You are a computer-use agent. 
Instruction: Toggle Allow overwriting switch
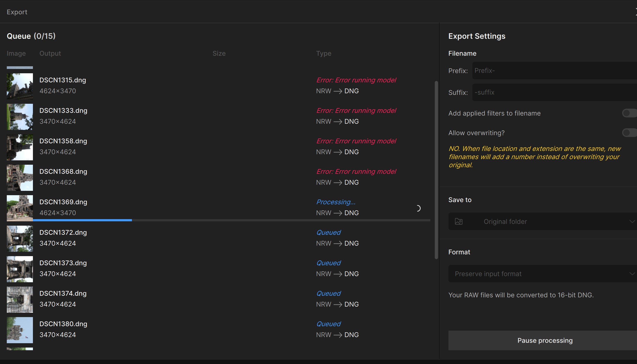point(629,133)
